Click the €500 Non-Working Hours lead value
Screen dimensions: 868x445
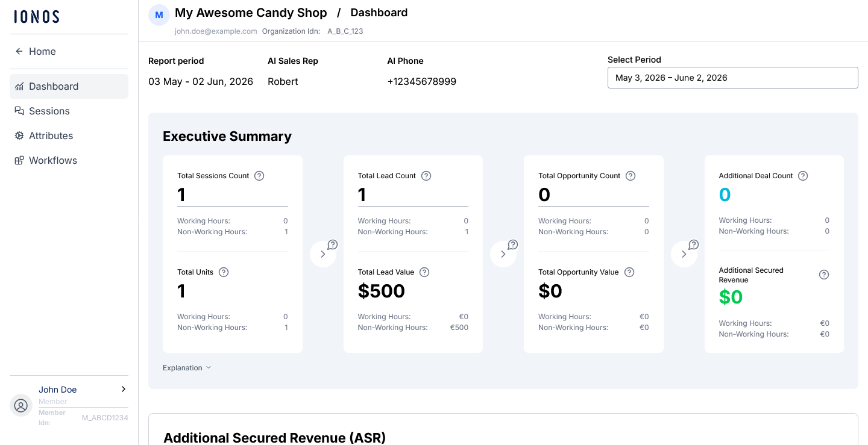point(459,328)
